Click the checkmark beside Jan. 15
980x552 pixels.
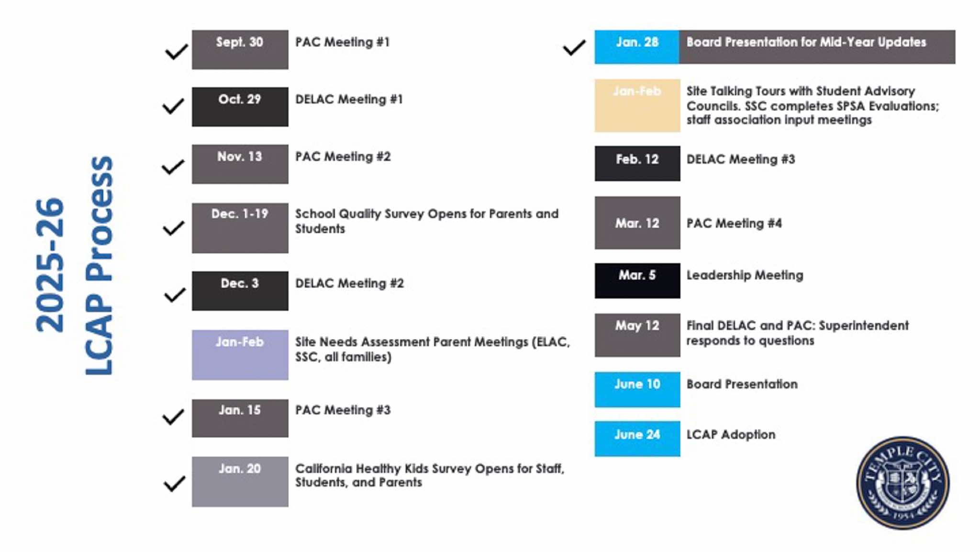pos(173,417)
